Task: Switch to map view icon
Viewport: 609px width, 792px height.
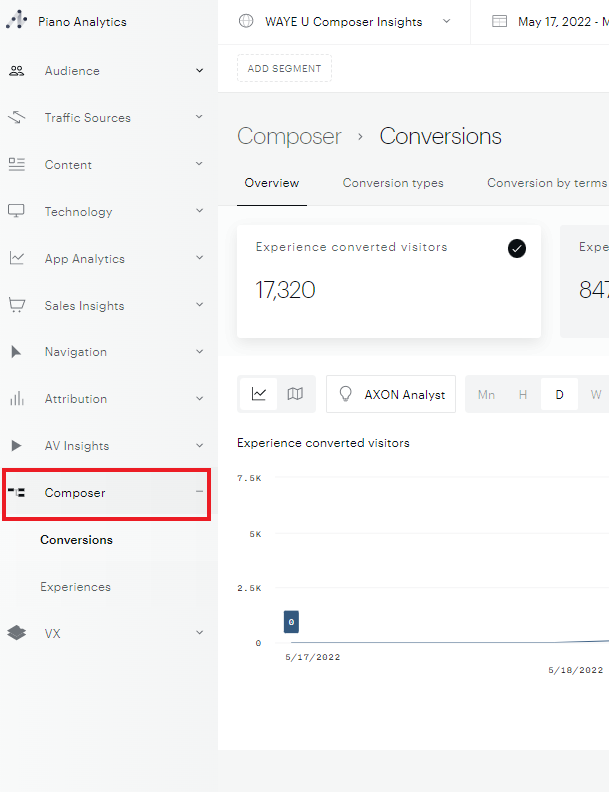Action: (295, 394)
